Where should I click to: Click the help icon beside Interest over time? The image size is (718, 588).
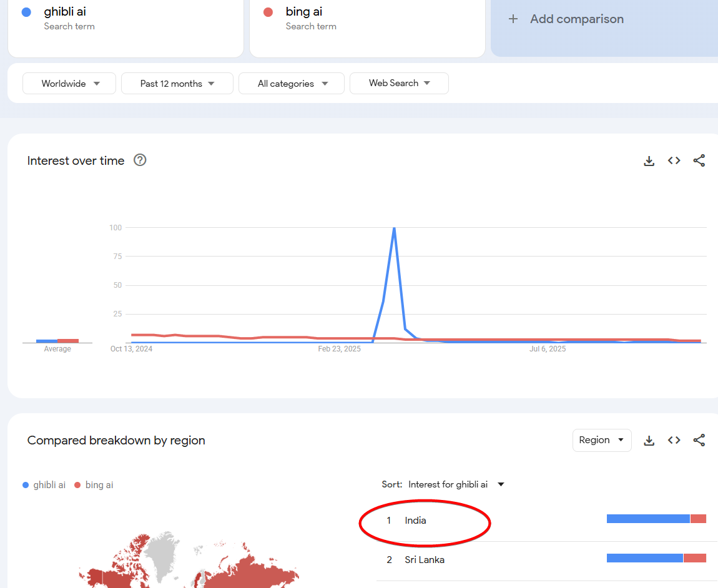[x=140, y=160]
